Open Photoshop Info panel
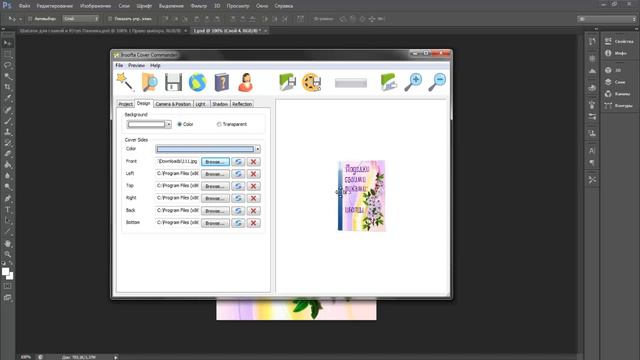This screenshot has height=360, width=640. pyautogui.click(x=616, y=53)
